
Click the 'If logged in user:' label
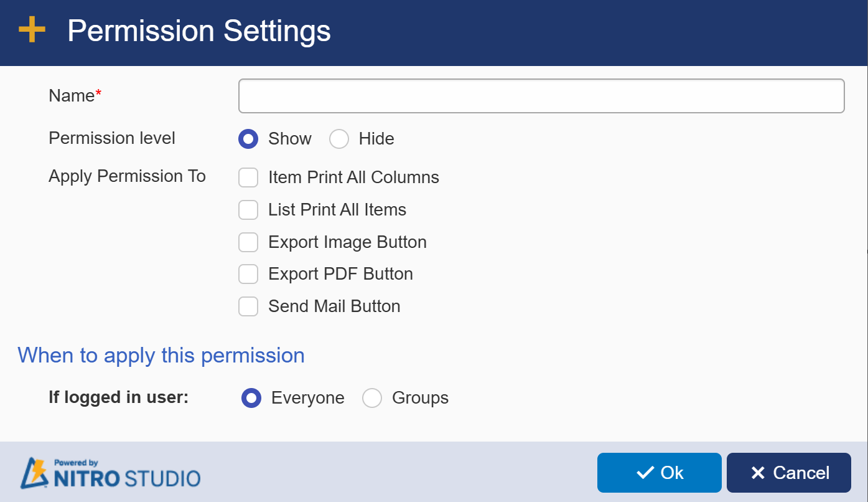click(118, 397)
